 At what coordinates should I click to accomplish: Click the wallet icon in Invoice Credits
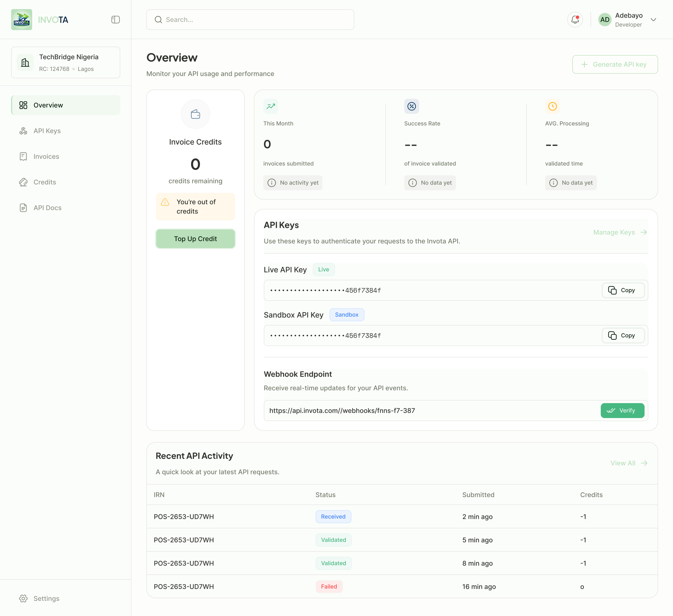pyautogui.click(x=195, y=114)
